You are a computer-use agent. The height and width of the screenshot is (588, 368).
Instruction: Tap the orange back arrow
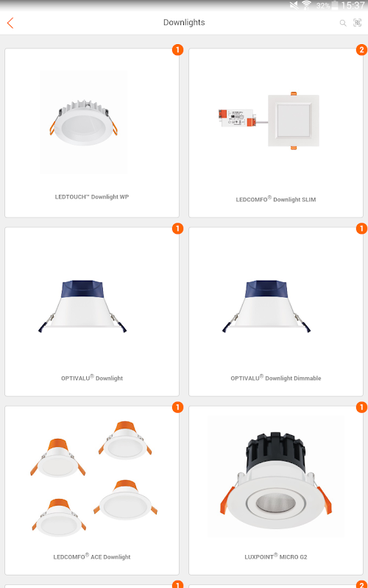click(x=10, y=23)
